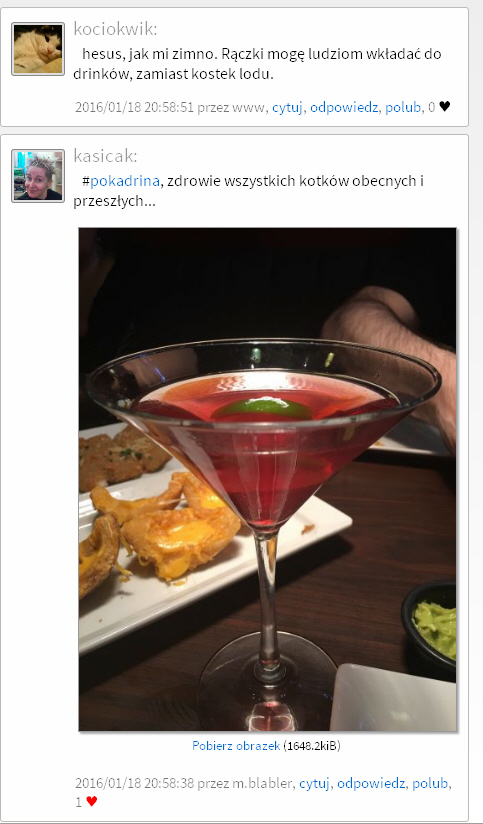Click the kasicak username

105,156
